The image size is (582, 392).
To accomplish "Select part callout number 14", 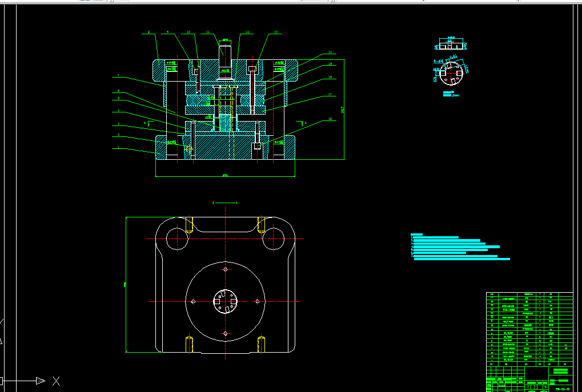I will (x=330, y=52).
